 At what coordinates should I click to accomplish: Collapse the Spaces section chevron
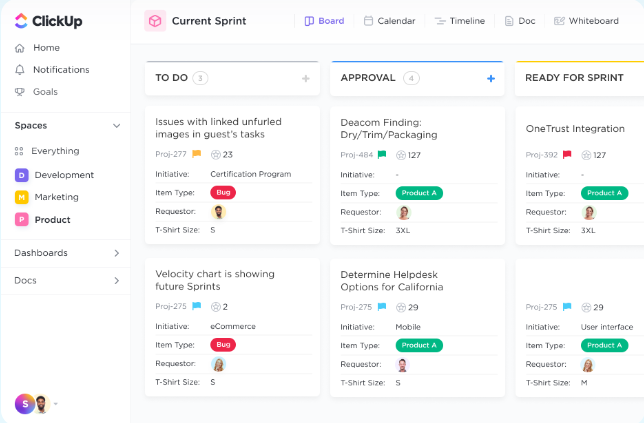pos(116,126)
